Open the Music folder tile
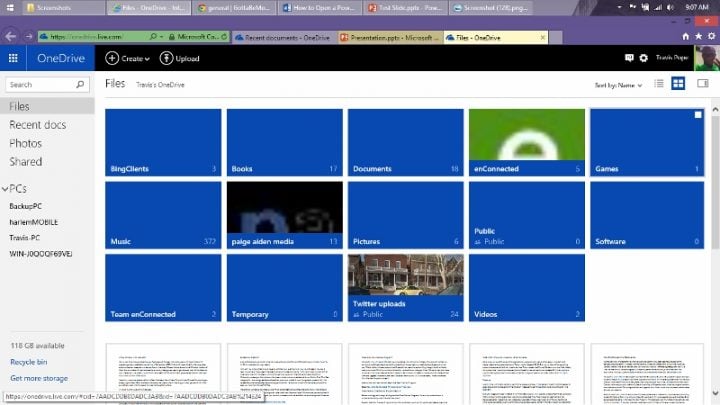Viewport: 720px width, 405px height. tap(163, 215)
